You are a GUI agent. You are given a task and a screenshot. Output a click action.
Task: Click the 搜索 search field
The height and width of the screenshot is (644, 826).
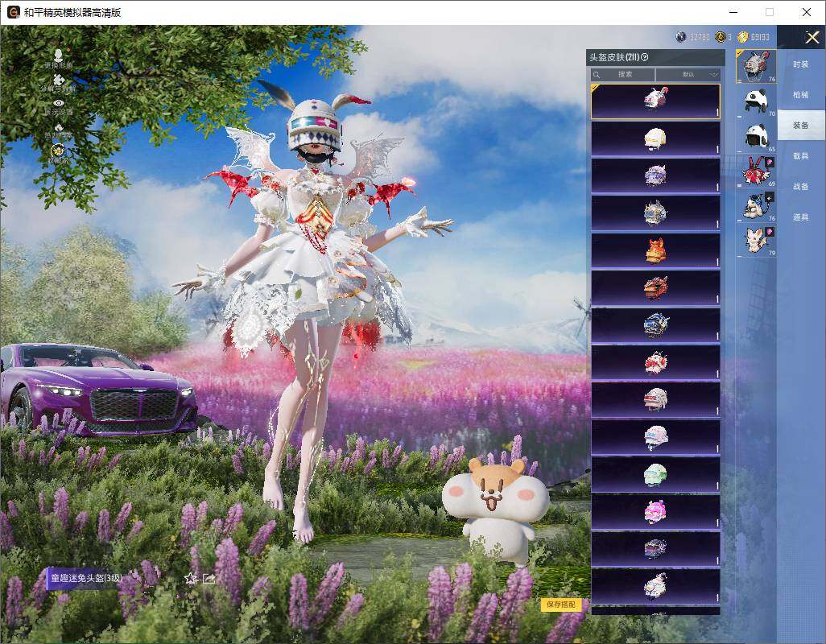pos(624,74)
